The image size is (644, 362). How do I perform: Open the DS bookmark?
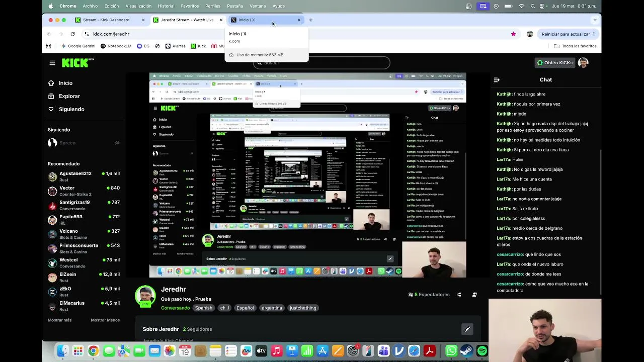[x=143, y=46]
